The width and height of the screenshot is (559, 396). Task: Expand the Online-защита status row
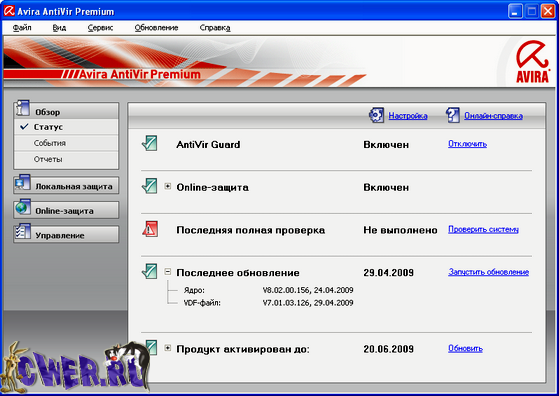click(x=168, y=186)
